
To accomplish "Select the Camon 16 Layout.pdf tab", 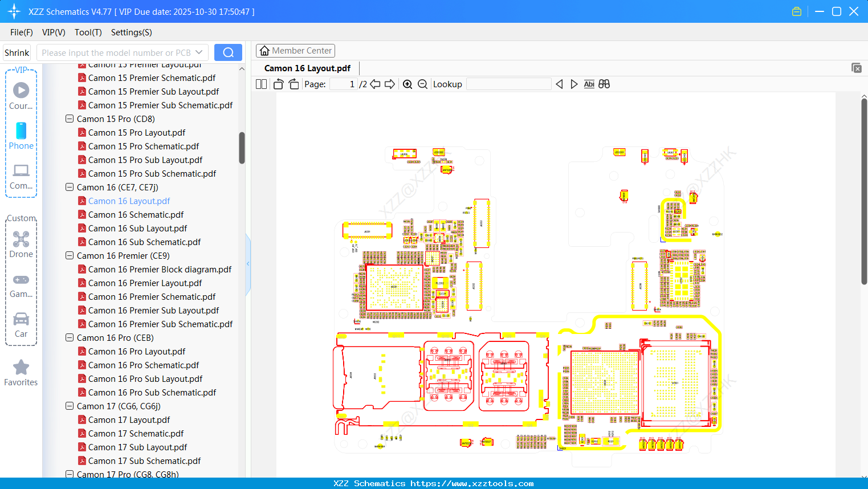I will [307, 68].
